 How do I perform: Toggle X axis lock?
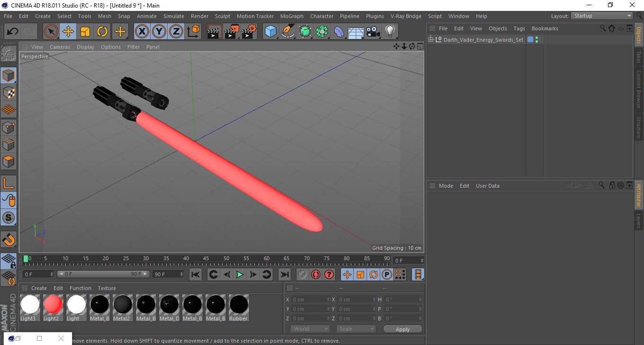142,32
